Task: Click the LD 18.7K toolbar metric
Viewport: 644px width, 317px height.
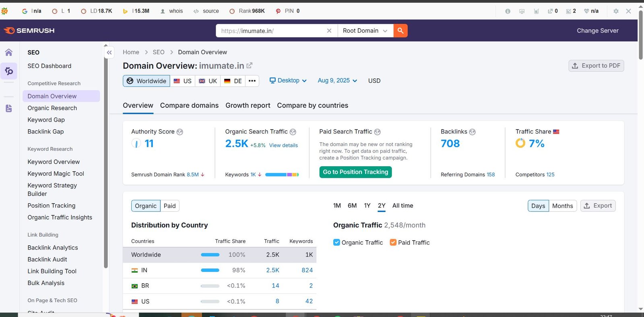Action: pos(97,11)
